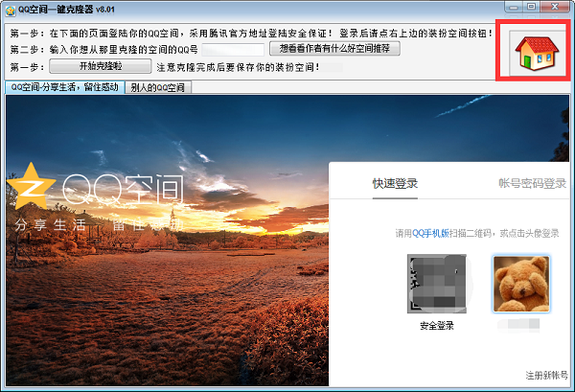Maximize the cloner window

coord(531,7)
